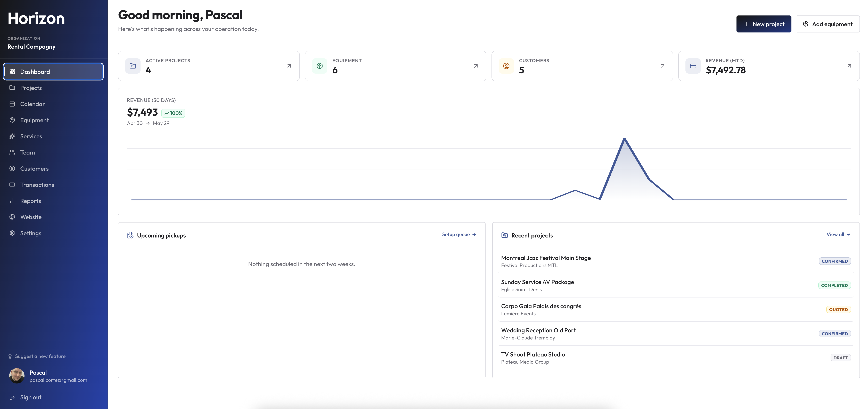This screenshot has width=868, height=409.
Task: Click the 100% revenue growth badge
Action: (173, 113)
